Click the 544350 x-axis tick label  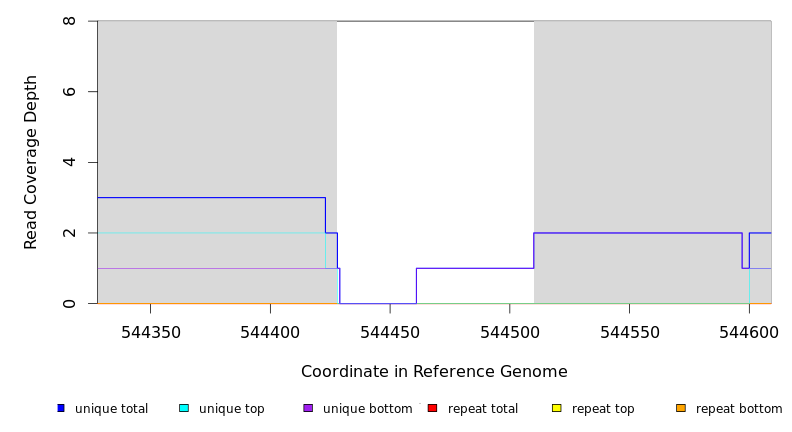pos(151,332)
